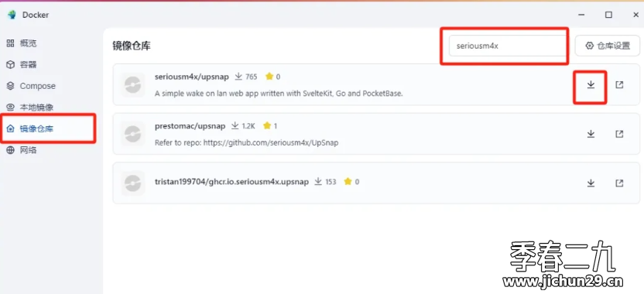
Task: Click the star icon on seriousm4x/upsnap
Action: (269, 77)
